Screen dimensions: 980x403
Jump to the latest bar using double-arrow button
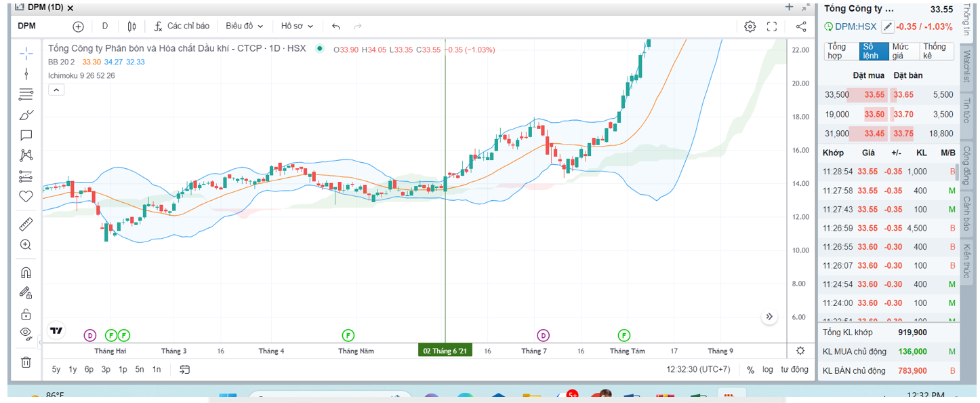(x=769, y=316)
